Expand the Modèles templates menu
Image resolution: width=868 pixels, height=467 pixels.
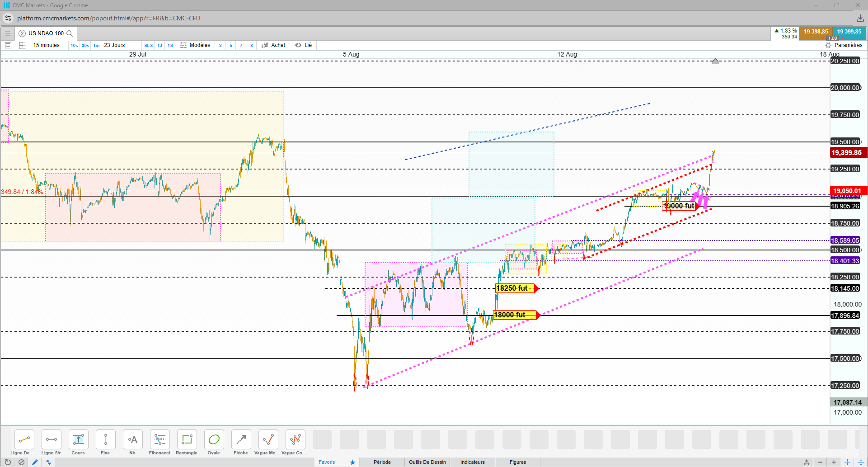tap(195, 45)
